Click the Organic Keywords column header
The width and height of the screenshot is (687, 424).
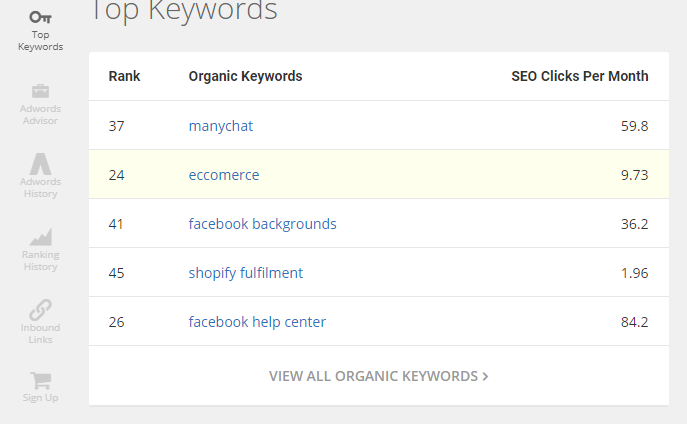(x=245, y=76)
